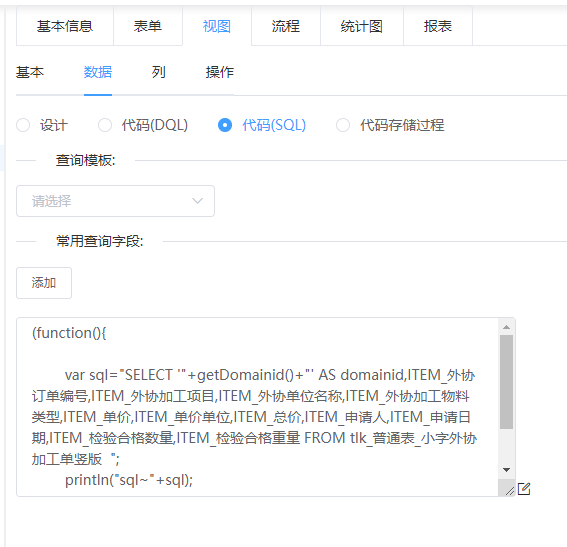Switch to the 表单 tab

148,26
